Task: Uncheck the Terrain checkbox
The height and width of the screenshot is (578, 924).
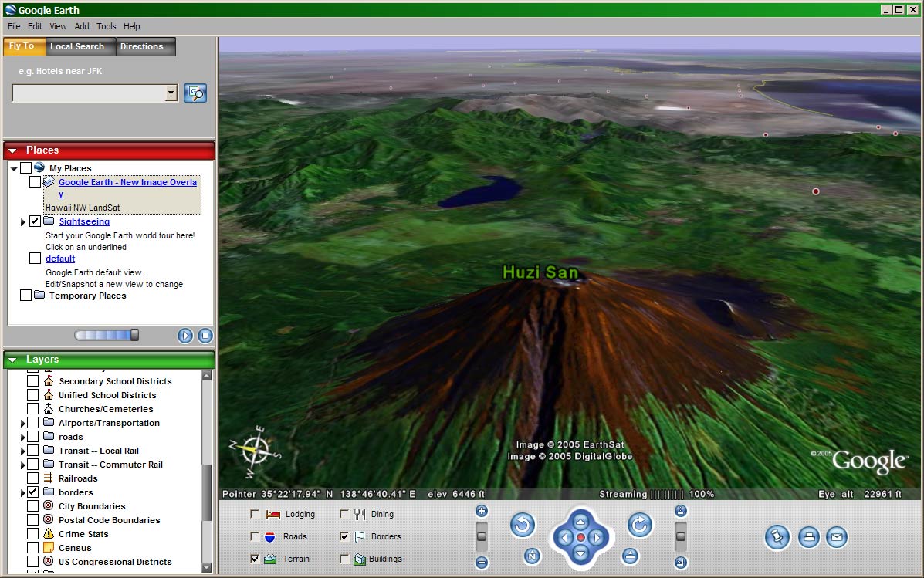Action: 255,559
